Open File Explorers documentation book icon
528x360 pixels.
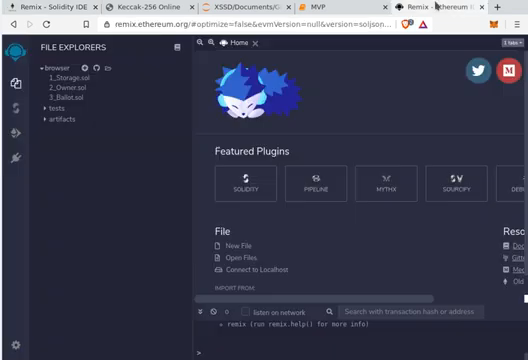click(x=177, y=47)
